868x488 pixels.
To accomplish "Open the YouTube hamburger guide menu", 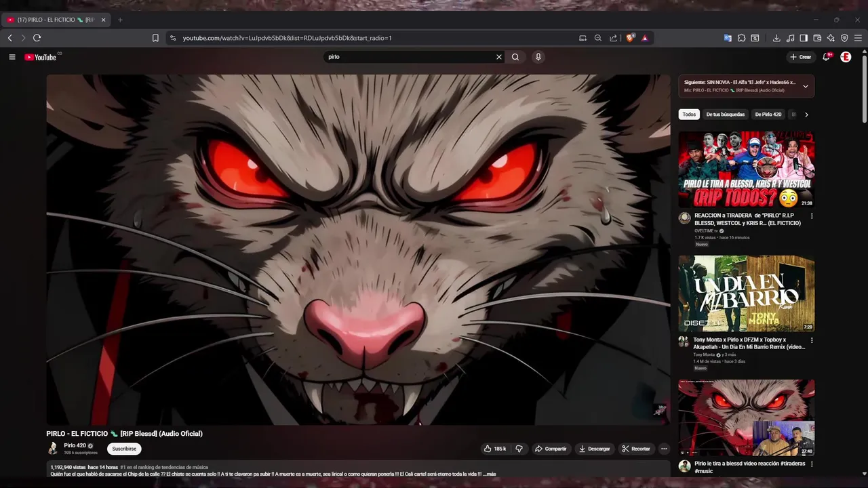I will tap(12, 57).
